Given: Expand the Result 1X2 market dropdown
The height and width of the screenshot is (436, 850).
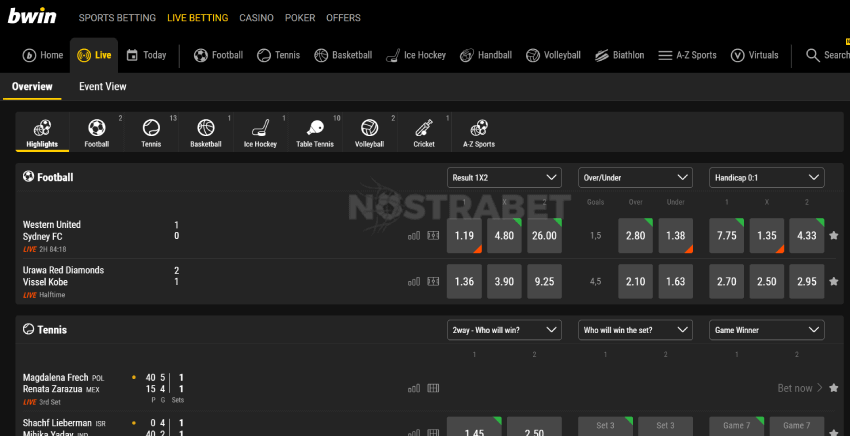Looking at the screenshot, I should pos(504,178).
